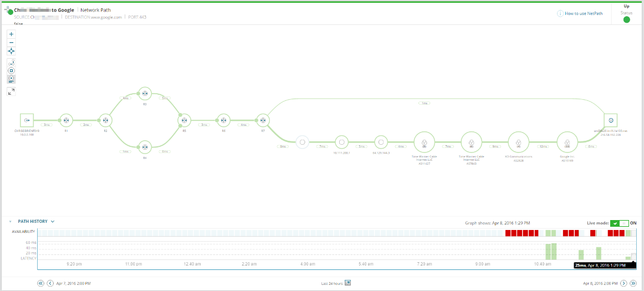Viewport: 644px width, 291px height.
Task: Click the fullscreen expand arrows icon
Action: (x=11, y=91)
